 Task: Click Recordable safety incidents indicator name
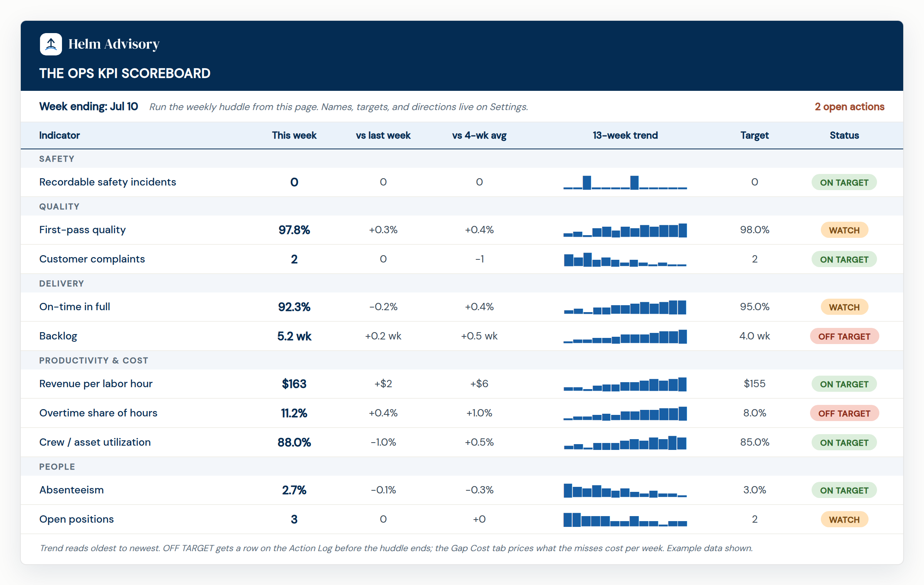click(x=107, y=182)
